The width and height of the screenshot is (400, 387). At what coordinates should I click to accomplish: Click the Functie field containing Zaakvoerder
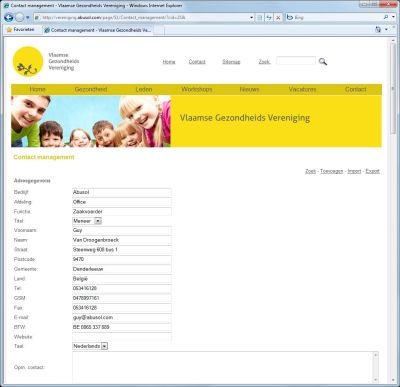[122, 212]
